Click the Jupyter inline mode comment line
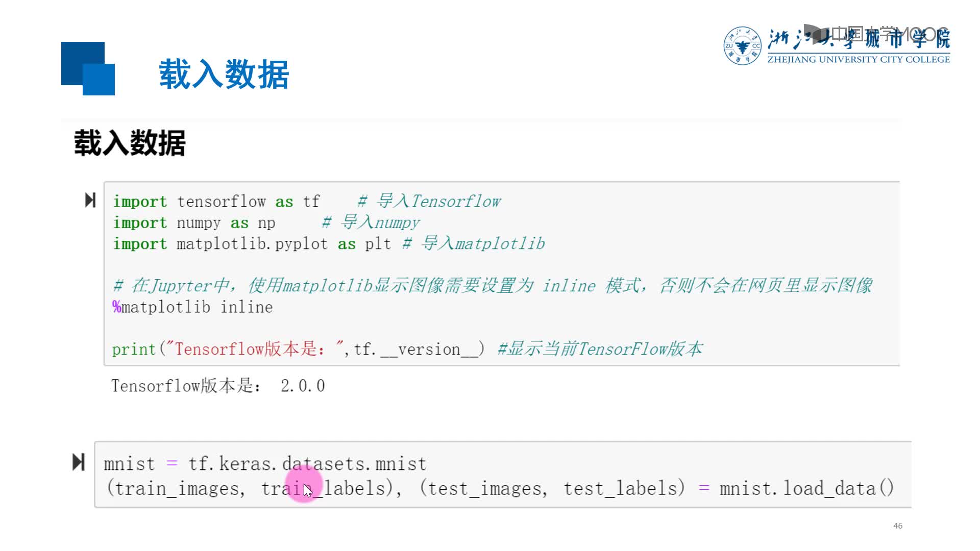This screenshot has width=980, height=551. pos(493,286)
